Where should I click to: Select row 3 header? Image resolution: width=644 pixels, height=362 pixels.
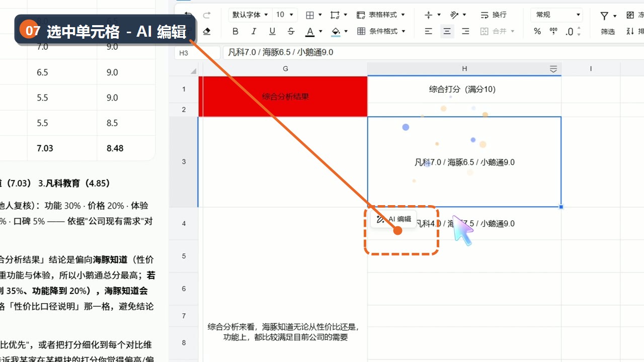tap(184, 162)
